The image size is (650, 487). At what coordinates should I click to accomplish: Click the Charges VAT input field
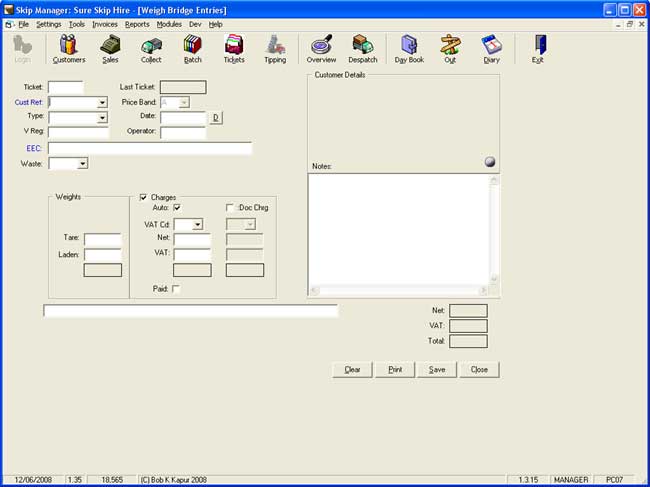click(192, 254)
